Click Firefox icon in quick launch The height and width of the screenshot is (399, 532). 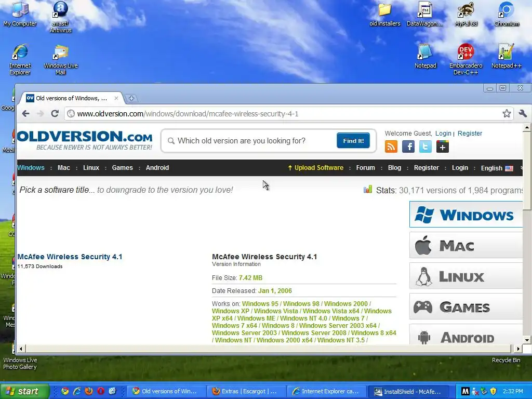tap(89, 391)
